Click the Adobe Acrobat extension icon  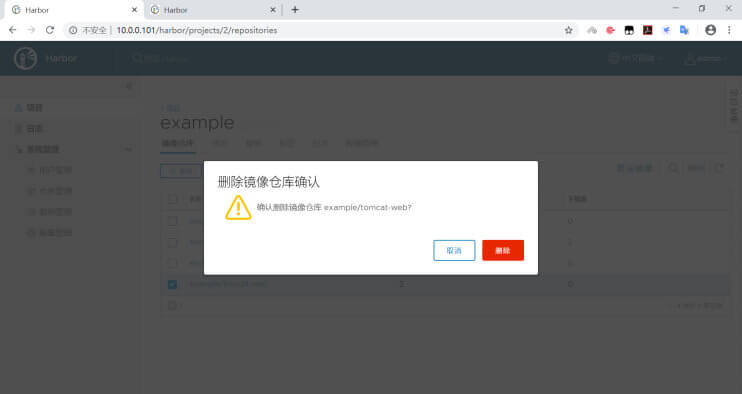click(x=647, y=30)
